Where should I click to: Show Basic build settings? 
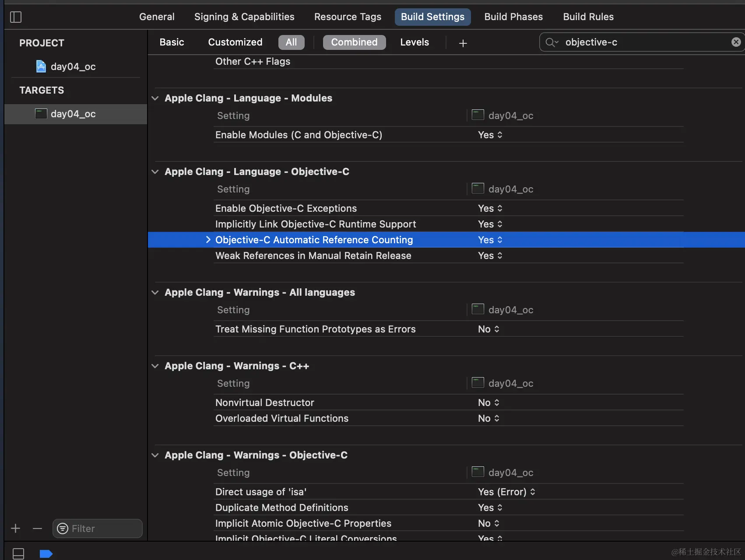[172, 42]
